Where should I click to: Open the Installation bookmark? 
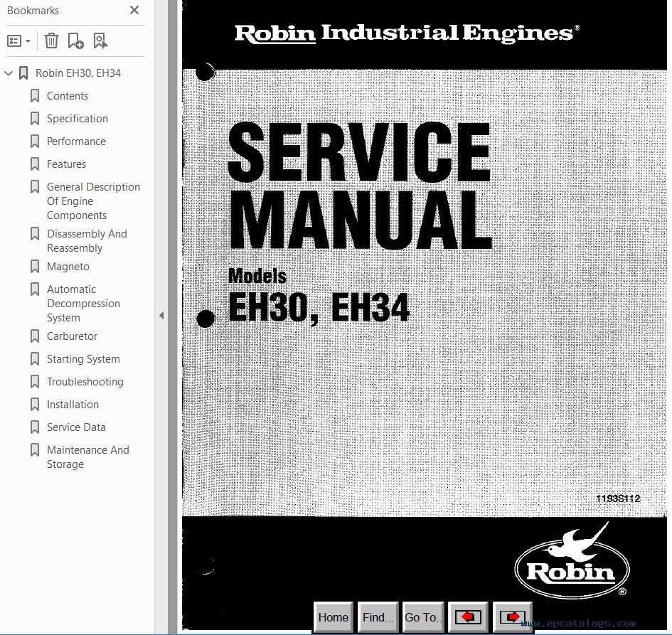click(x=73, y=405)
